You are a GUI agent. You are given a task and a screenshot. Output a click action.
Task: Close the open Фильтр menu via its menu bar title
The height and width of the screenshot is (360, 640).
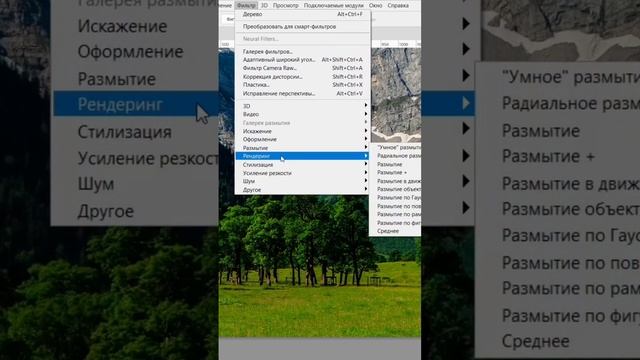tap(246, 5)
